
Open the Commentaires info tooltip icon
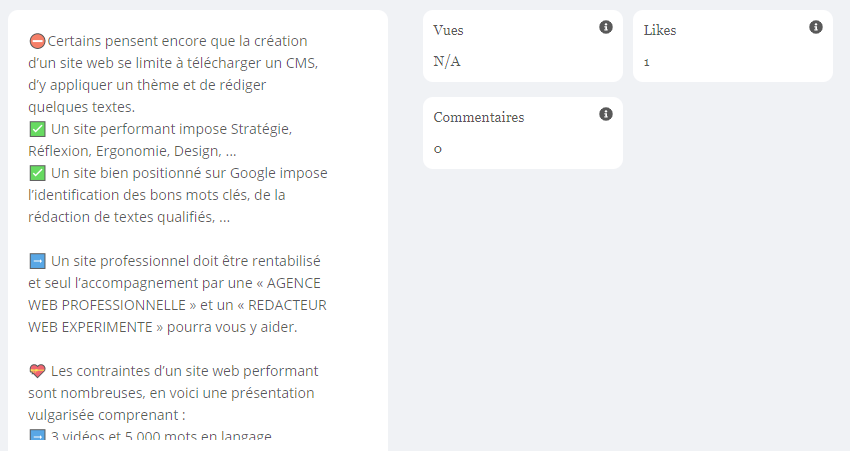tap(605, 114)
